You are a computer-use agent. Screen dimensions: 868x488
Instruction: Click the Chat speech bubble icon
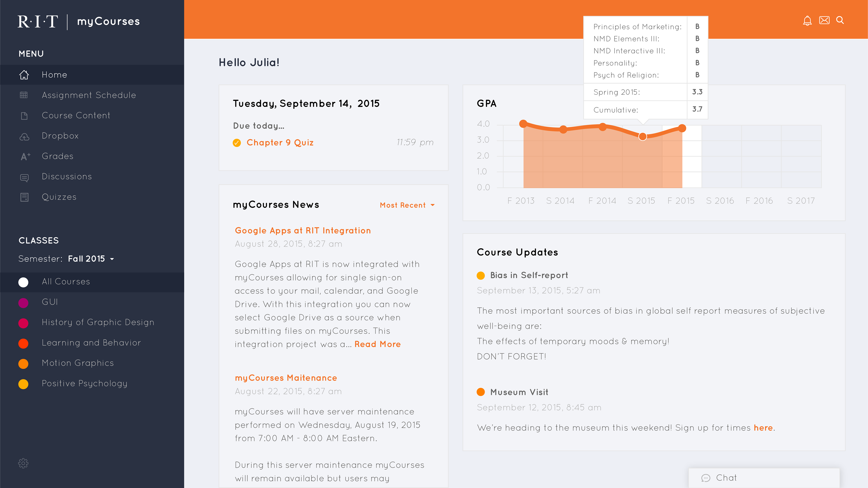(x=705, y=478)
